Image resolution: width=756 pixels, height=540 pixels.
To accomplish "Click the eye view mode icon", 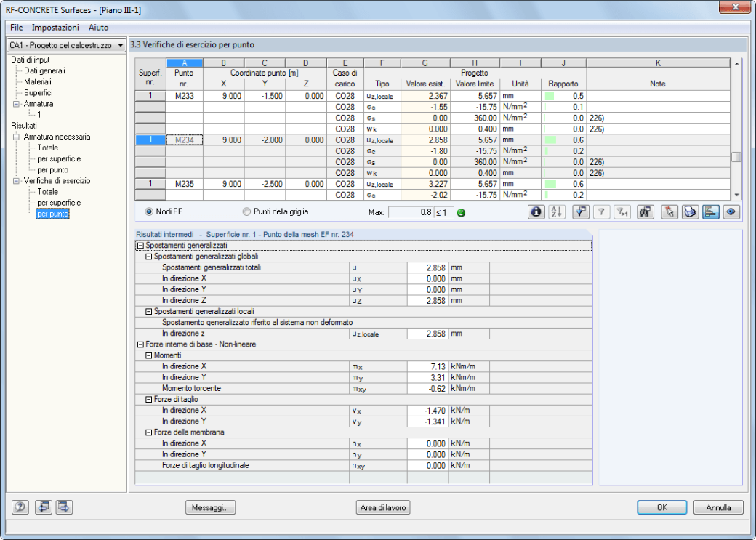I will point(731,212).
